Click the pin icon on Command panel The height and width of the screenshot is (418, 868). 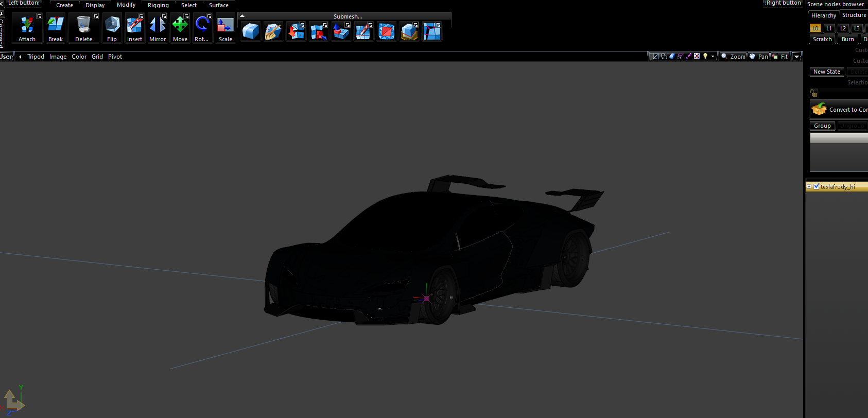(x=2, y=14)
